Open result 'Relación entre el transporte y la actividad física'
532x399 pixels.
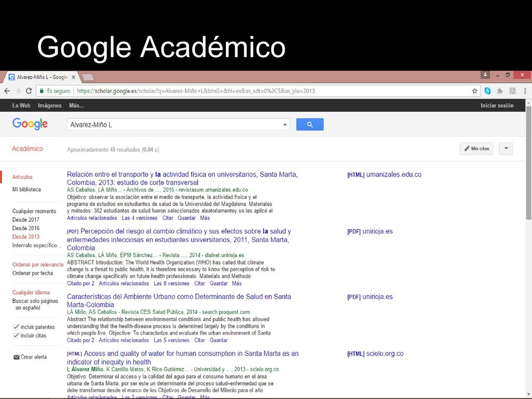click(x=182, y=179)
